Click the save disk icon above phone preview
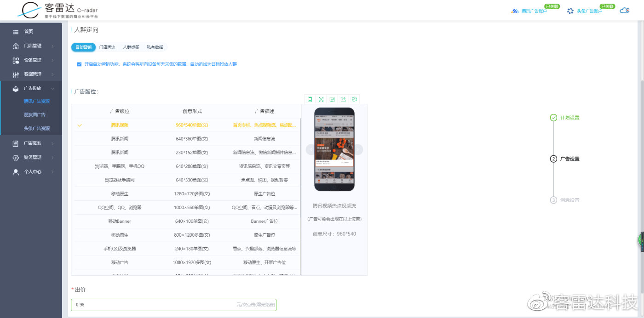 point(332,99)
